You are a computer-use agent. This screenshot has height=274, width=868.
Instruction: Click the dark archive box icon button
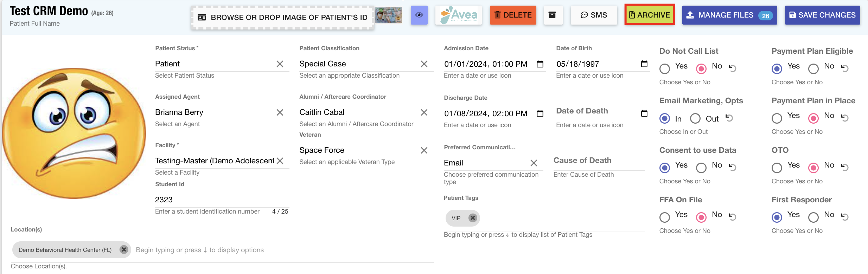(x=553, y=15)
